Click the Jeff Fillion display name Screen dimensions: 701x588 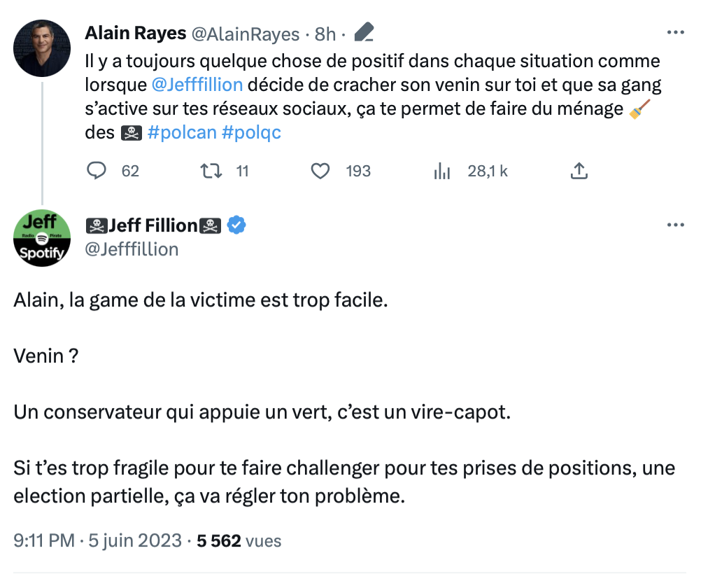pos(153,225)
